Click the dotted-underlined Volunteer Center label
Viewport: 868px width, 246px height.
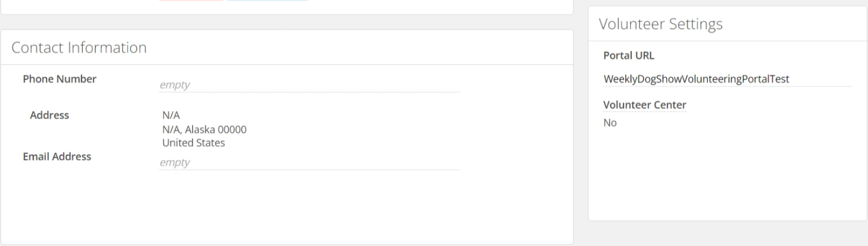(644, 105)
